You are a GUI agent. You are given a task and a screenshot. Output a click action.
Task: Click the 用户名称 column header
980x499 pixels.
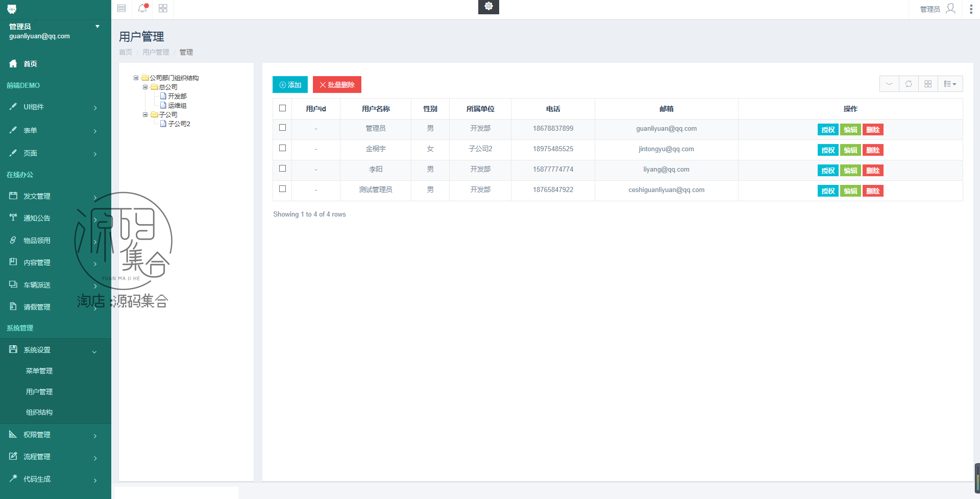pyautogui.click(x=376, y=109)
